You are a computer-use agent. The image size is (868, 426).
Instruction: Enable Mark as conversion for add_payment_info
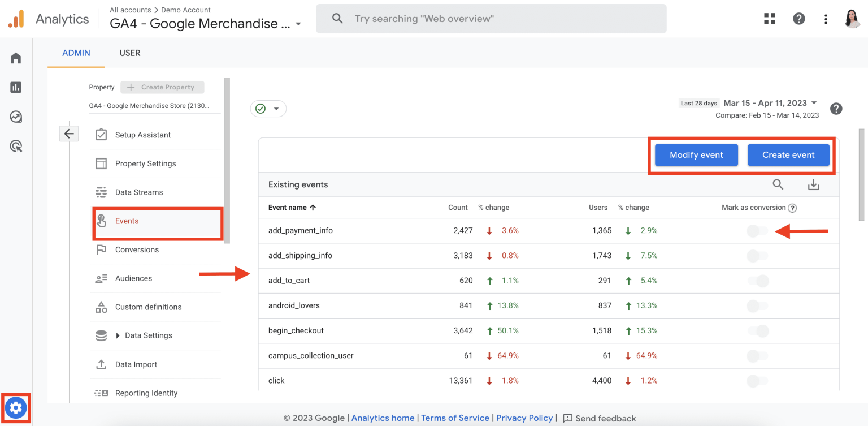pyautogui.click(x=757, y=230)
